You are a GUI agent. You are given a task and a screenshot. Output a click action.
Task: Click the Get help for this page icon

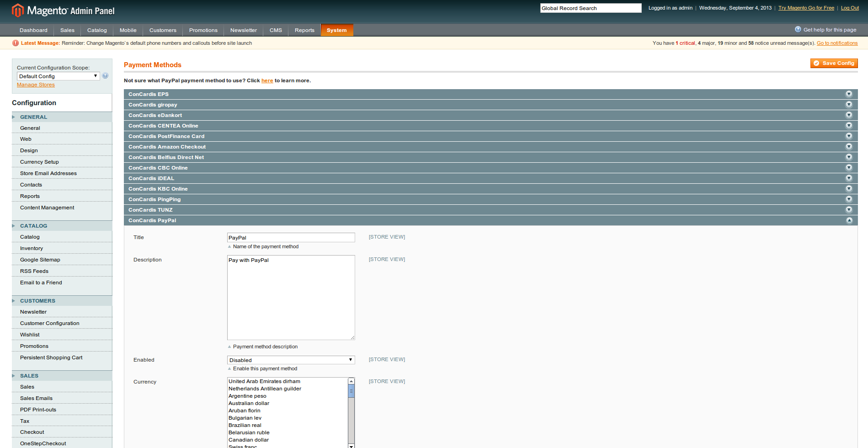[798, 29]
